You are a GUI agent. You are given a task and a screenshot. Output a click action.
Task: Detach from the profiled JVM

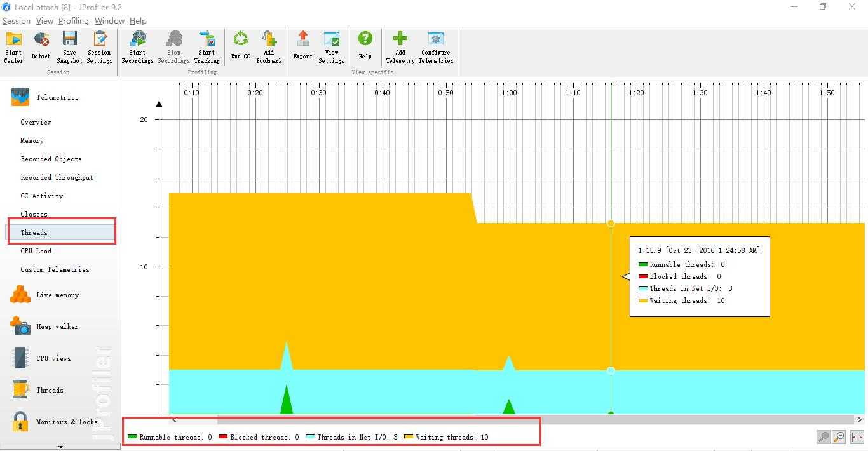click(x=41, y=47)
